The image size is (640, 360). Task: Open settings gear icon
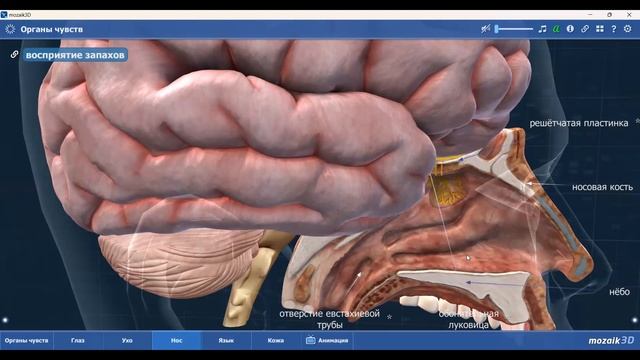point(628,29)
